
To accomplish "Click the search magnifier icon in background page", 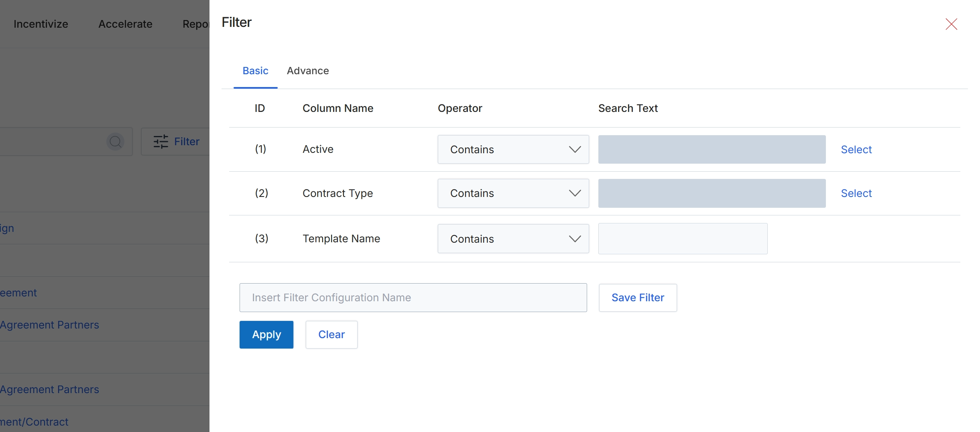I will [116, 142].
